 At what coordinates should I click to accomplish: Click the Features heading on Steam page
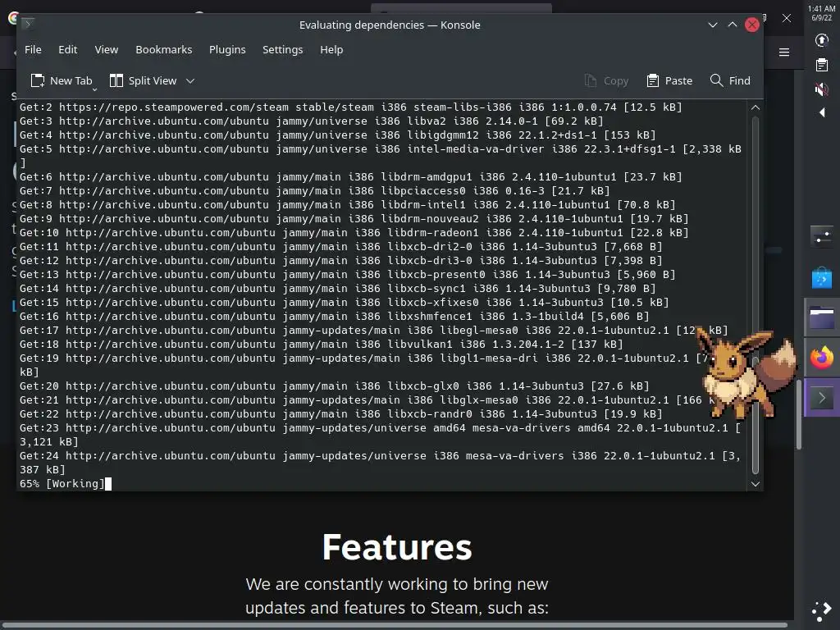397,547
